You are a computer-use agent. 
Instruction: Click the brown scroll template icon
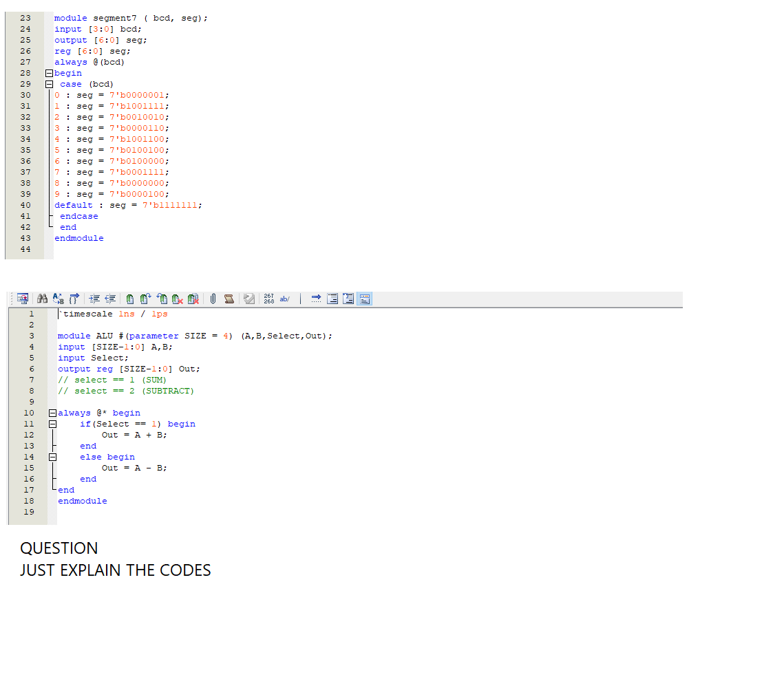229,299
